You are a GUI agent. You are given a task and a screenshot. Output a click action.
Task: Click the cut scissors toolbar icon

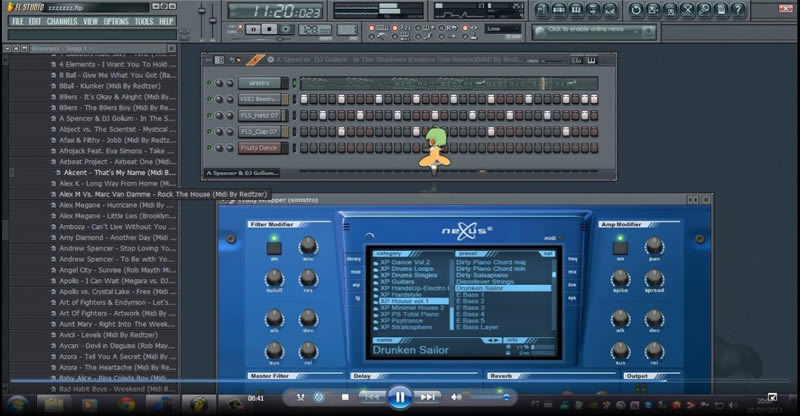click(687, 10)
